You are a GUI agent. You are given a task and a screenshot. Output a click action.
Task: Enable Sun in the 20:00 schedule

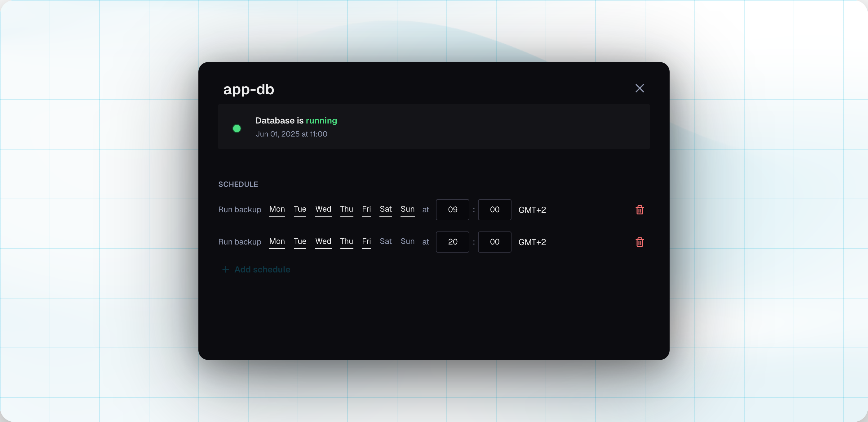(407, 241)
